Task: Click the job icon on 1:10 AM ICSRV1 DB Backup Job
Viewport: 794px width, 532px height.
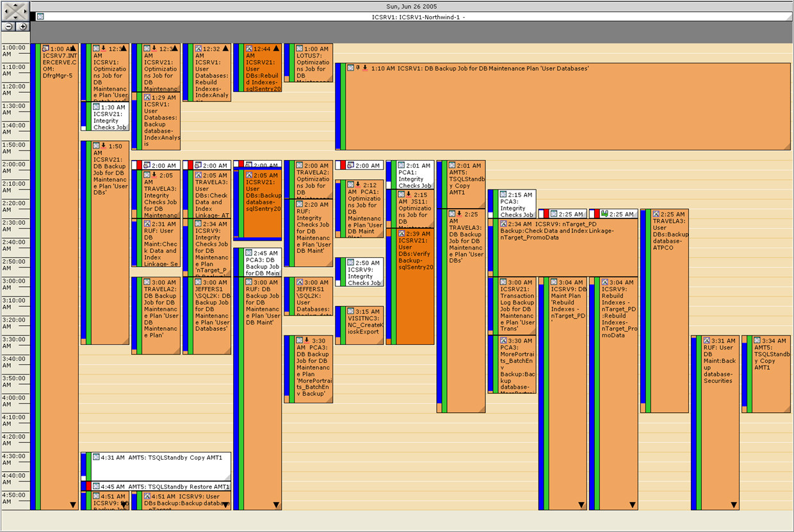Action: click(x=350, y=67)
